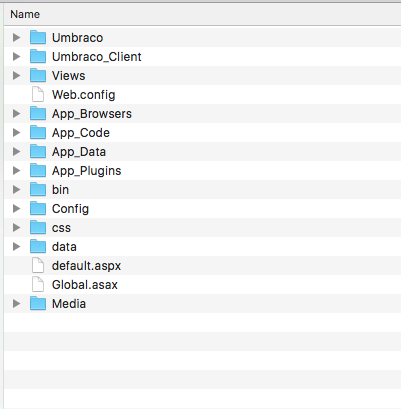Expand the Config folder

16,209
